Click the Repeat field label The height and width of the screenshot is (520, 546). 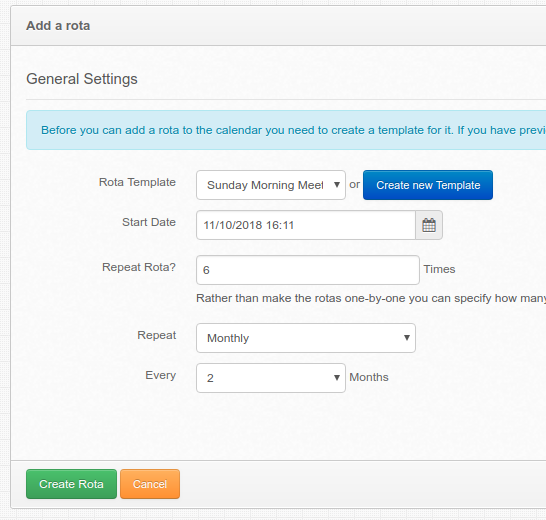(x=157, y=335)
